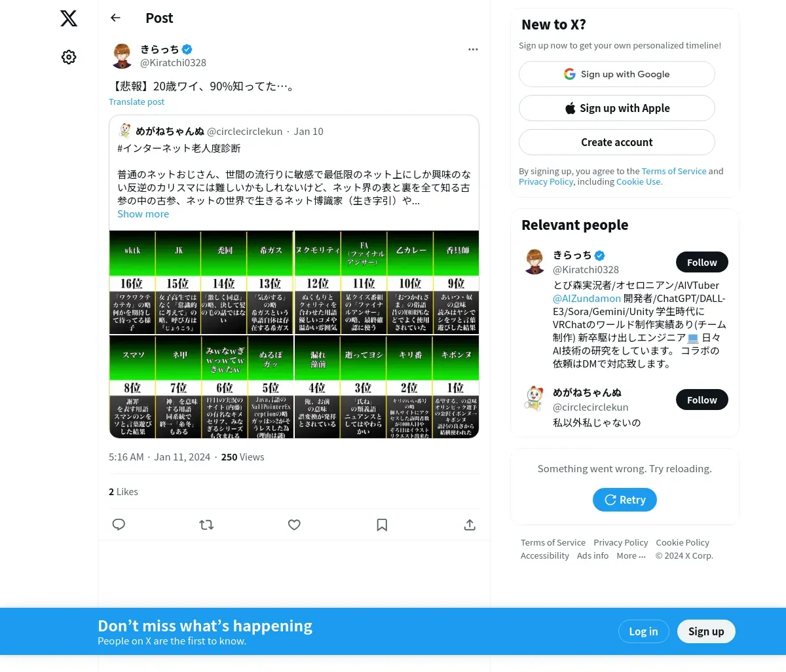Share the post using the upload icon
Screen dimensions: 786x672
click(x=470, y=525)
